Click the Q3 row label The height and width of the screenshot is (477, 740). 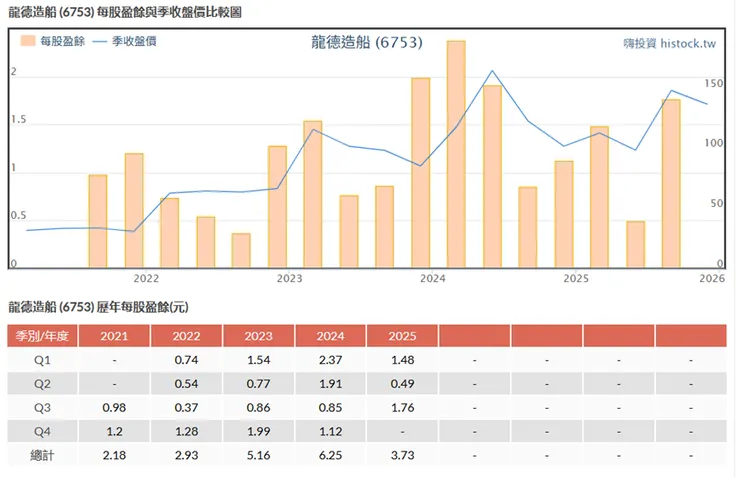point(42,408)
